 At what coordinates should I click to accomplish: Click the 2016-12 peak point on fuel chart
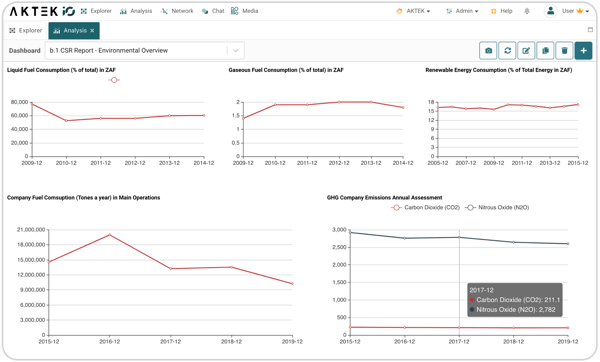110,235
